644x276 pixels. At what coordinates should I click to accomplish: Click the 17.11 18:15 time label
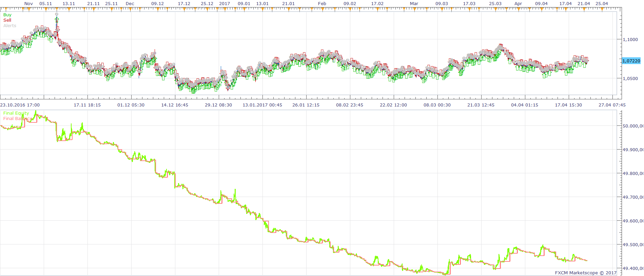point(87,105)
